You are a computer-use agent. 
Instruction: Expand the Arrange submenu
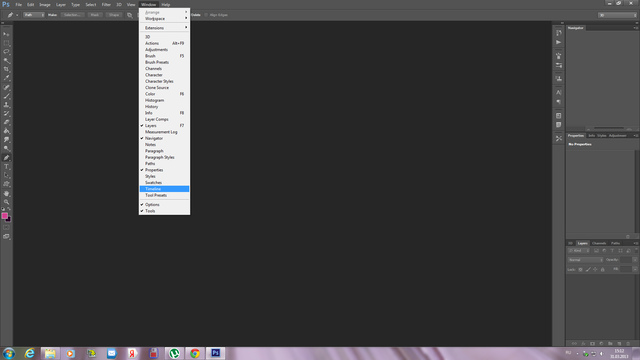(164, 12)
